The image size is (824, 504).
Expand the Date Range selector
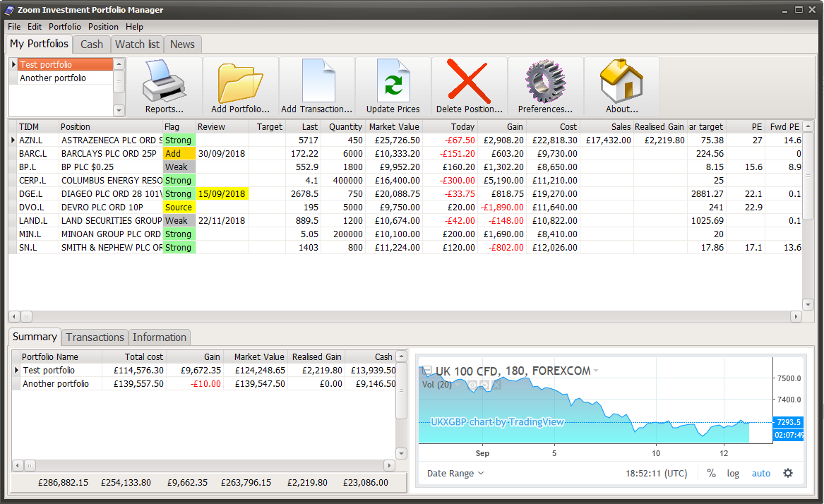pyautogui.click(x=455, y=473)
